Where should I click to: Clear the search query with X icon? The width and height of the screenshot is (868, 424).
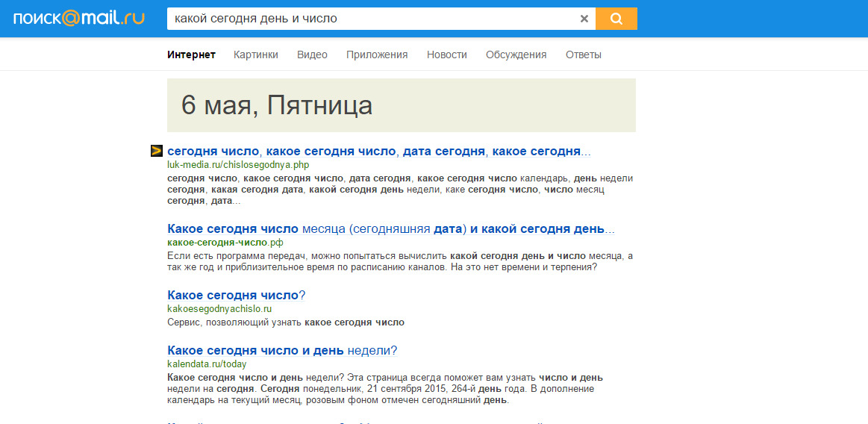pyautogui.click(x=584, y=19)
